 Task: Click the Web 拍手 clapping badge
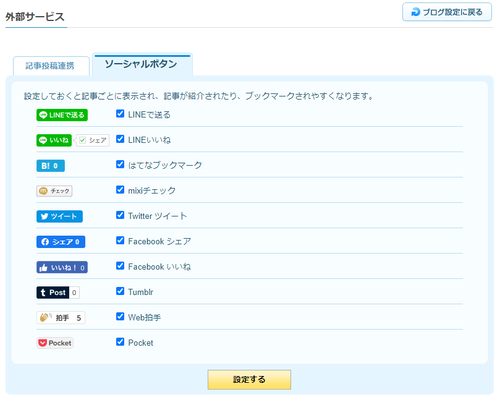61,318
